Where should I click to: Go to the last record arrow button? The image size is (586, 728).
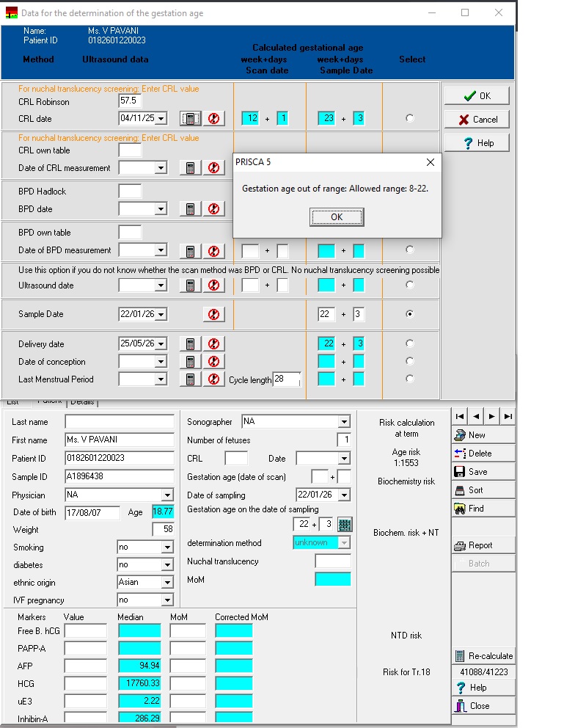point(508,417)
